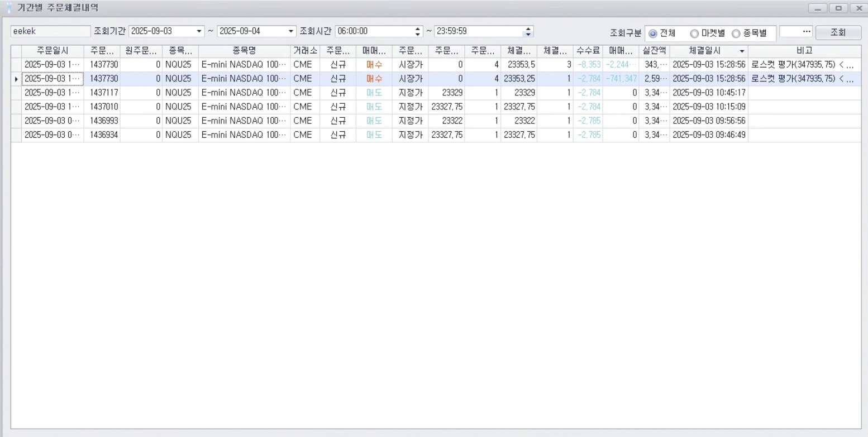Click 지정가 in the order 1436993 row
Image resolution: width=868 pixels, height=437 pixels.
(411, 121)
